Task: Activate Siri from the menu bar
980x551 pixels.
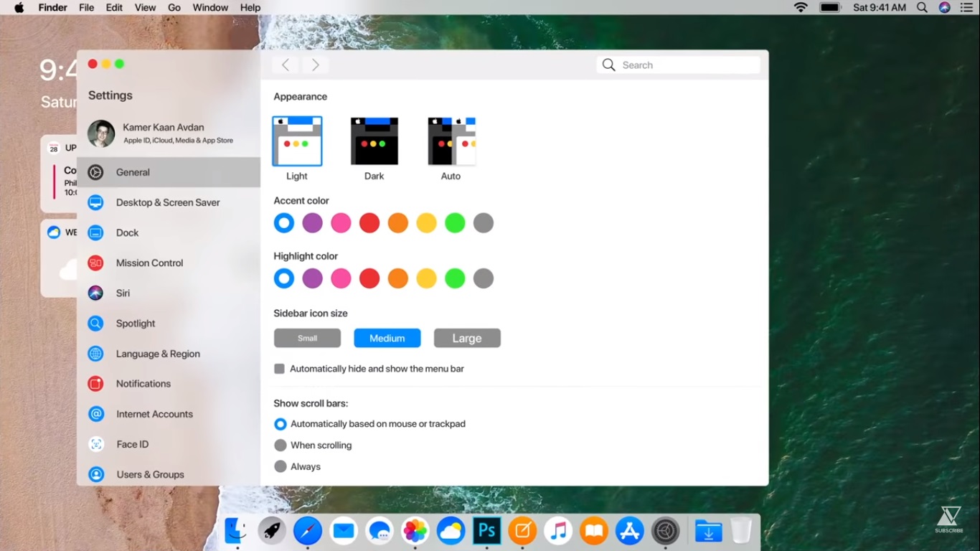Action: click(945, 7)
